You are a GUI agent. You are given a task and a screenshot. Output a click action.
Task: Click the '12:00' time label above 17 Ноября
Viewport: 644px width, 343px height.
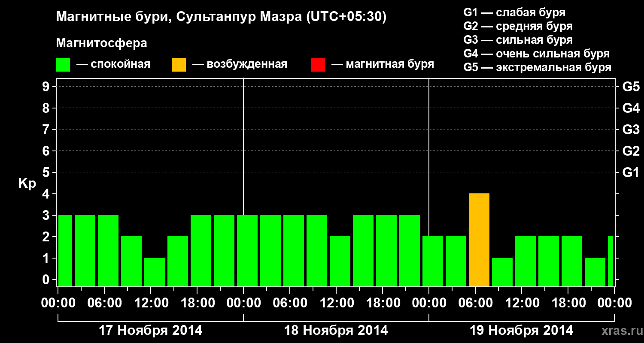[x=151, y=303]
